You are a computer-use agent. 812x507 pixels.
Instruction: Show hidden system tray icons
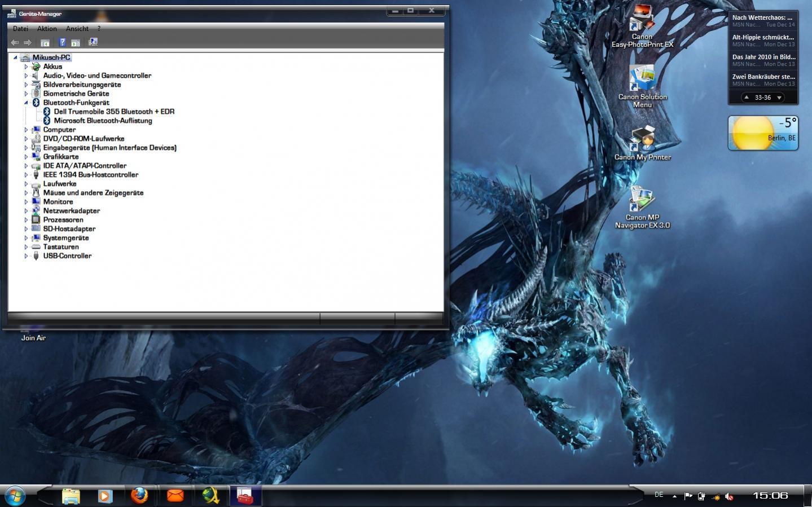674,496
